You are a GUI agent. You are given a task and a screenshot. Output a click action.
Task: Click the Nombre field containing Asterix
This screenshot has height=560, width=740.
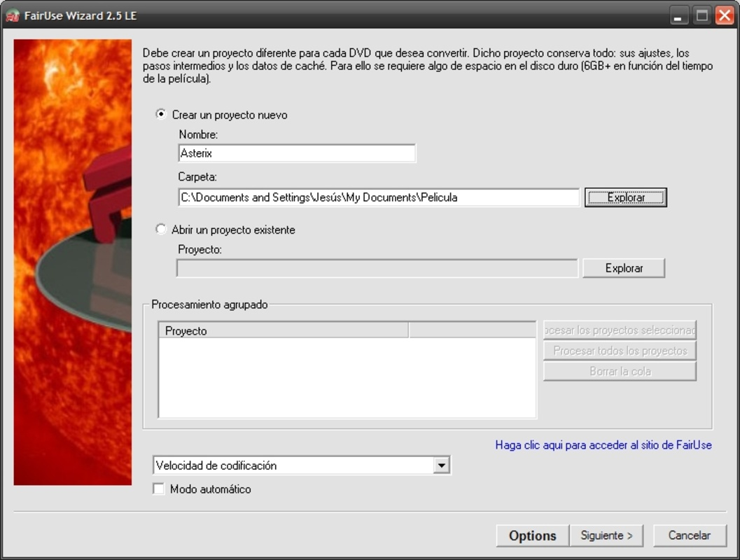coord(297,153)
